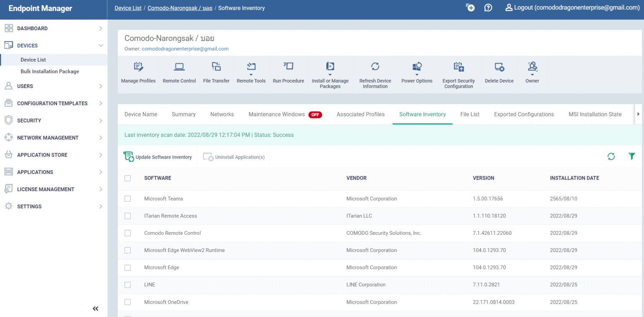Tick the select-all checkbox in the table header

(127, 178)
